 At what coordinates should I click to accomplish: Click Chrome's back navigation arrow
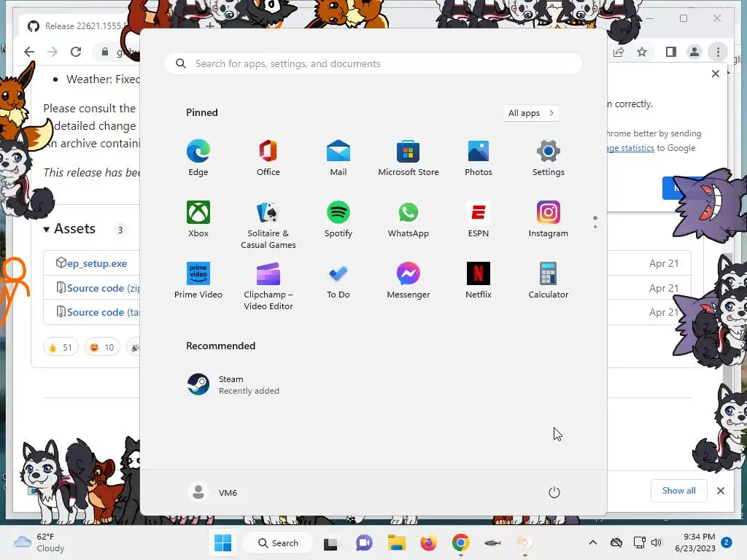[29, 52]
